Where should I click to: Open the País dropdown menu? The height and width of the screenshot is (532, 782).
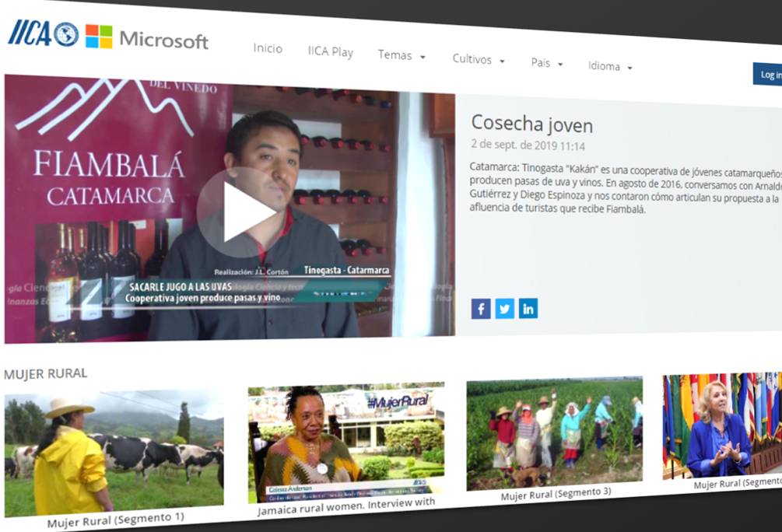[546, 63]
